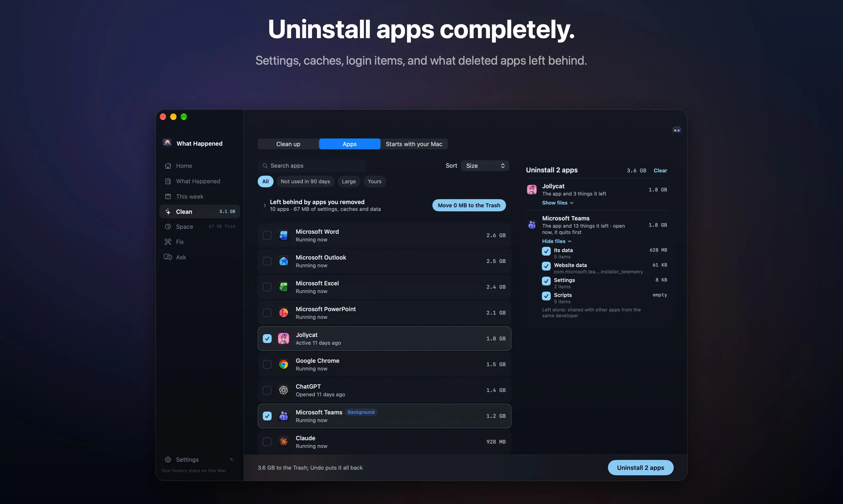Open the Starts with your Mac tab
The width and height of the screenshot is (843, 504).
pos(414,144)
